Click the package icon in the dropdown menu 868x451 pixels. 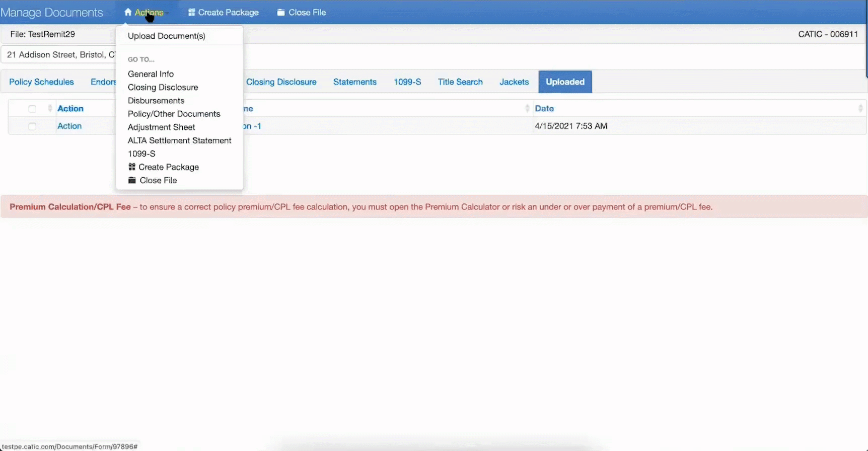click(x=132, y=167)
